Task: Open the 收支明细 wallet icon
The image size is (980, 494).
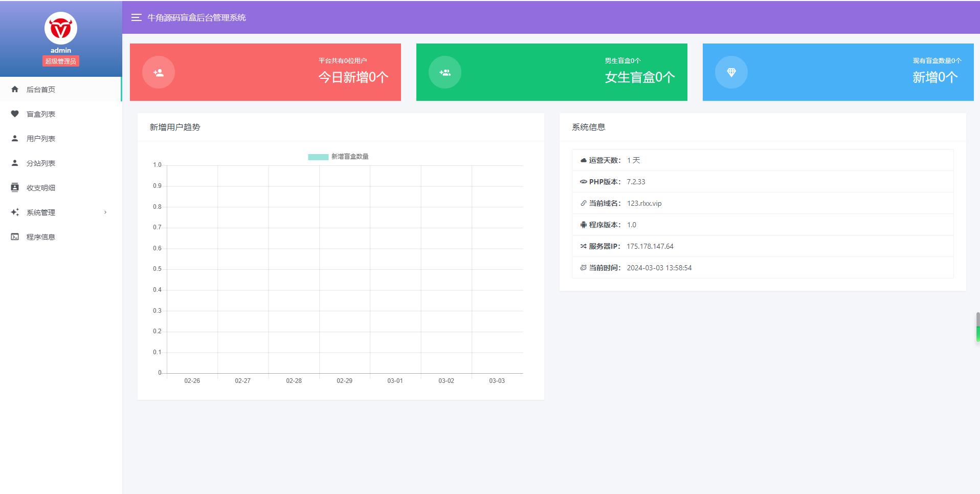Action: [x=15, y=187]
